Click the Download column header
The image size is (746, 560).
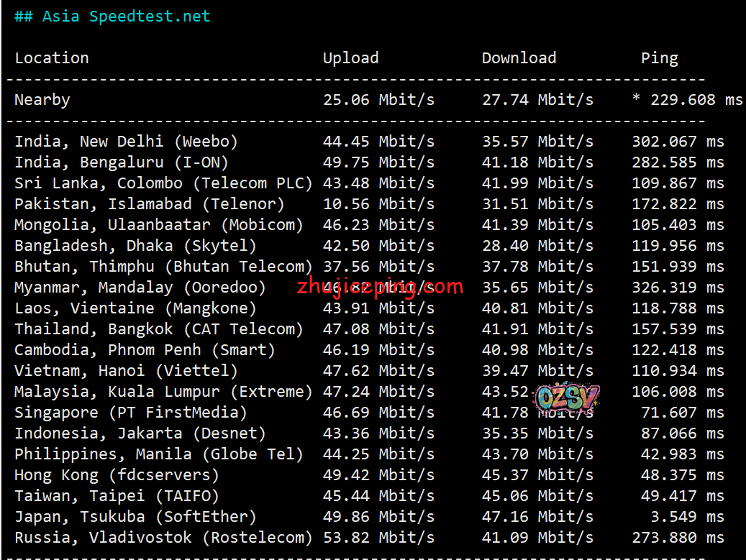519,58
